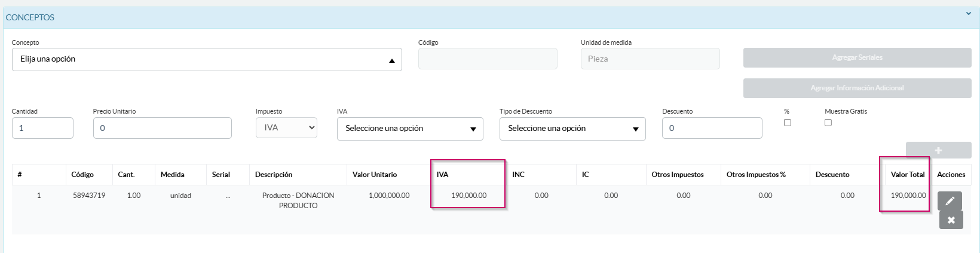
Task: Toggle the % discount checkbox
Action: pos(787,123)
